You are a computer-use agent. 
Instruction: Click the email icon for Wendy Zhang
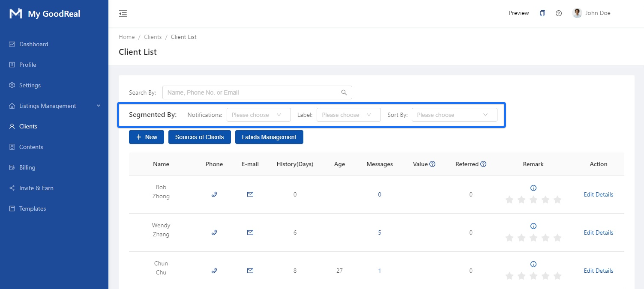[x=250, y=232]
